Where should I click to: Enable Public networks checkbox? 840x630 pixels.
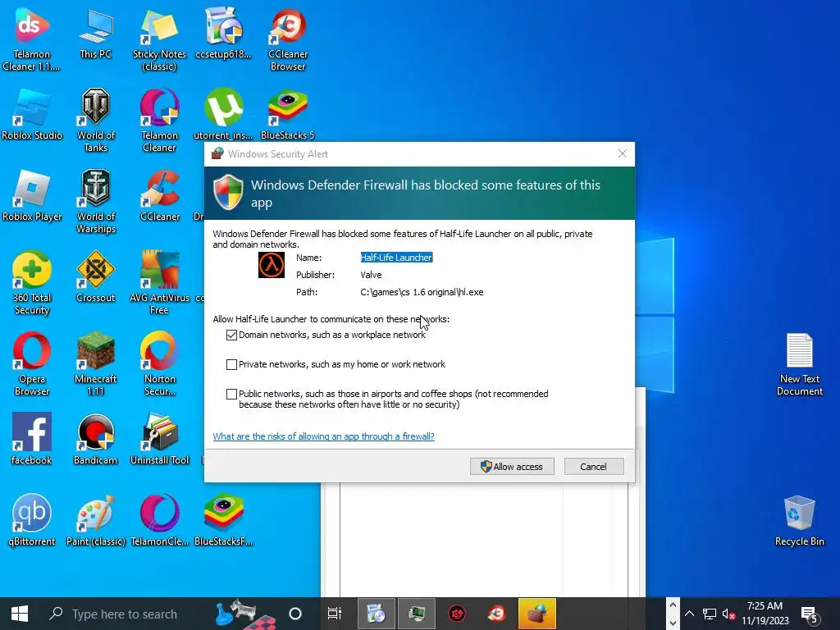[x=231, y=394]
